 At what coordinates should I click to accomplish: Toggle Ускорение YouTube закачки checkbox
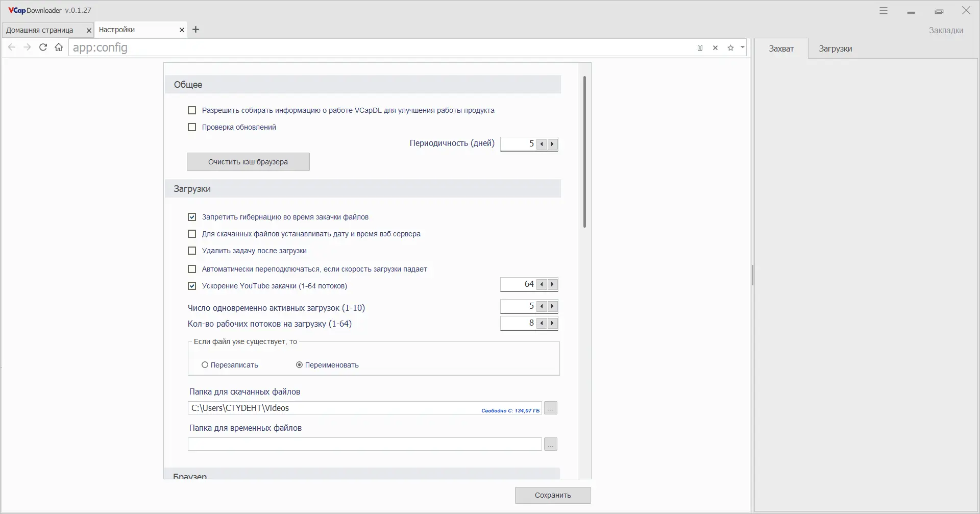click(x=192, y=286)
